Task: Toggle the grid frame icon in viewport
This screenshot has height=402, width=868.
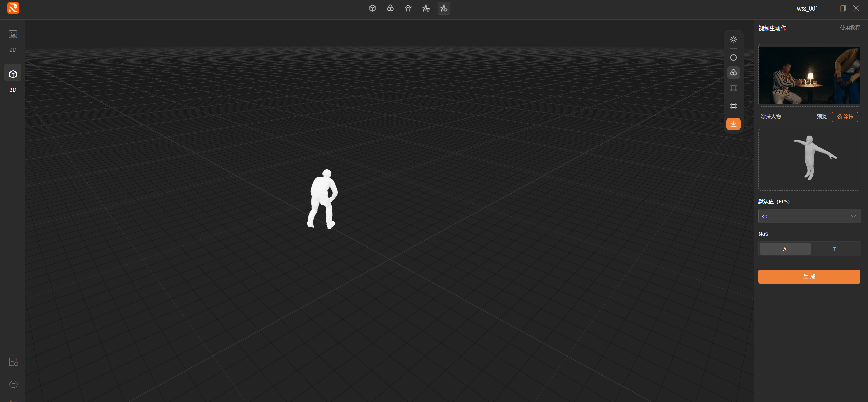Action: 733,106
